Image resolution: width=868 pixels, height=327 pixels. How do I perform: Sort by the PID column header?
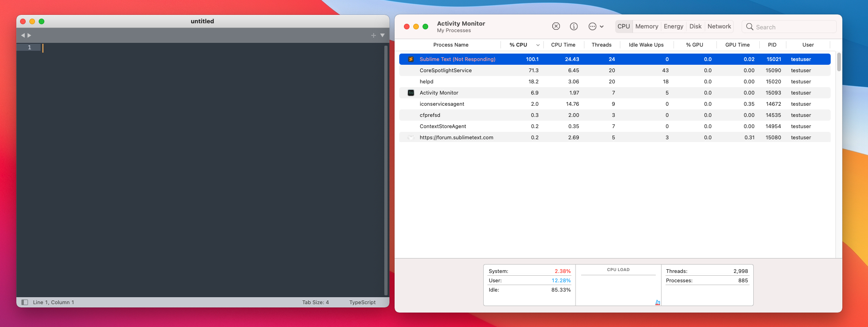pyautogui.click(x=772, y=45)
